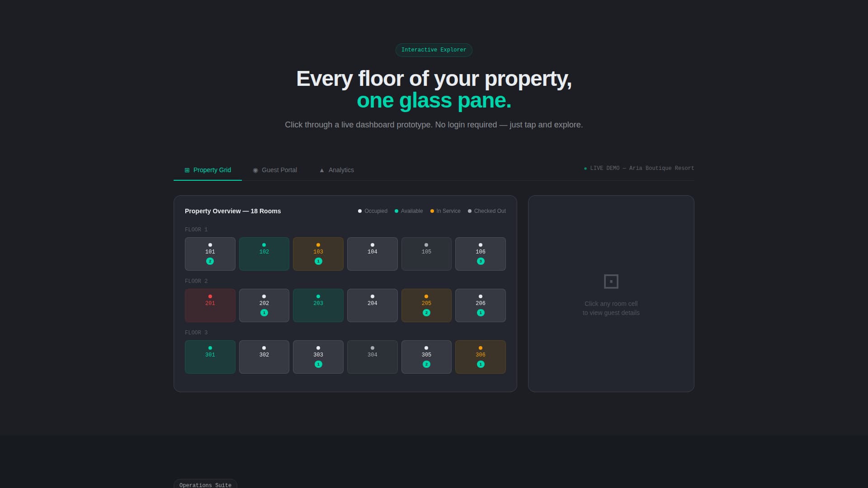Click the guest count badge on room 205
Image resolution: width=868 pixels, height=488 pixels.
click(x=426, y=313)
